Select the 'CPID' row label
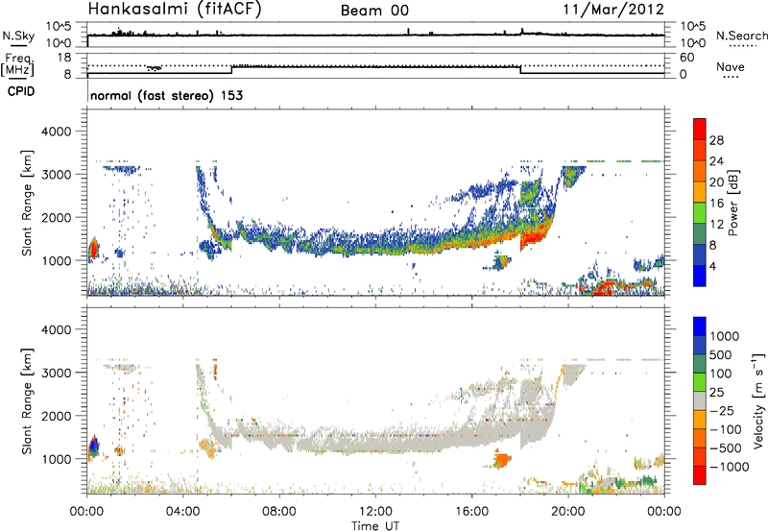 coord(21,91)
